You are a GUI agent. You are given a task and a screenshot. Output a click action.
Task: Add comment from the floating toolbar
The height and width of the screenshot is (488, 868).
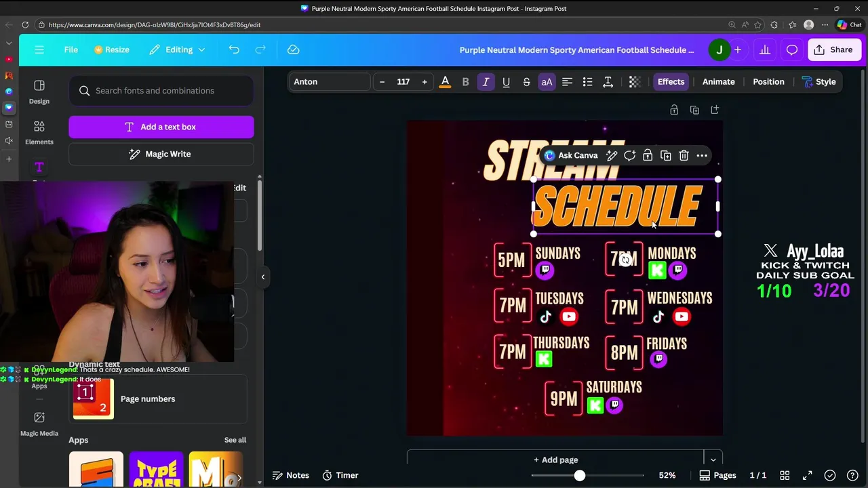(x=629, y=155)
